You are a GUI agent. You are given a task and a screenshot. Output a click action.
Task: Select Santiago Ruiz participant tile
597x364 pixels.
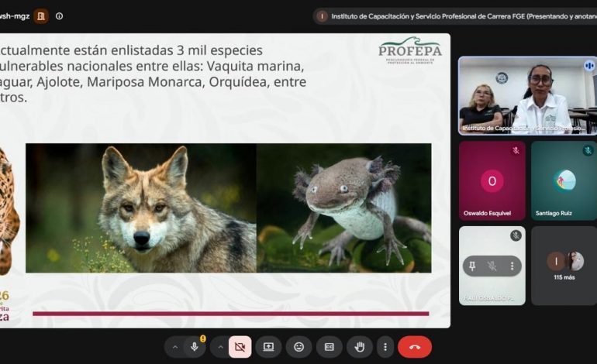[x=564, y=181]
